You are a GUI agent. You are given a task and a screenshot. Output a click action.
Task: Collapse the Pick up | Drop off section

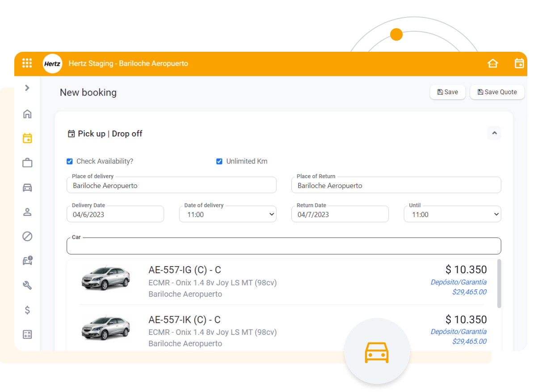[x=494, y=133]
